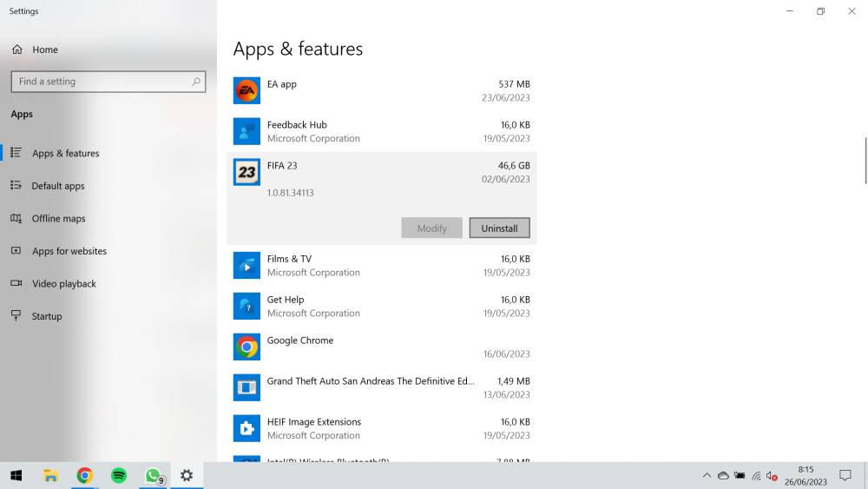The height and width of the screenshot is (489, 868).
Task: Click the Settings gear taskbar icon
Action: click(187, 476)
